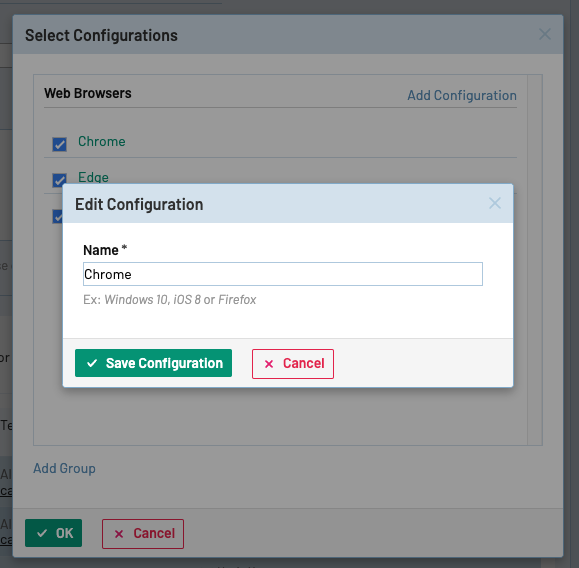Screen dimensions: 579x568
Task: Click Cancel in the Select Configurations dialog
Action: tap(143, 534)
